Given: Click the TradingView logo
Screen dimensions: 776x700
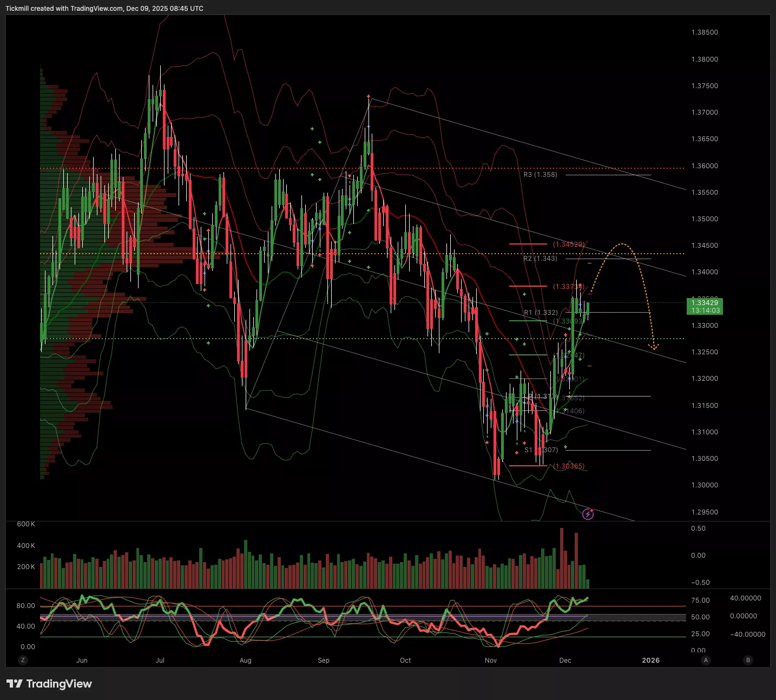Looking at the screenshot, I should pos(49,684).
